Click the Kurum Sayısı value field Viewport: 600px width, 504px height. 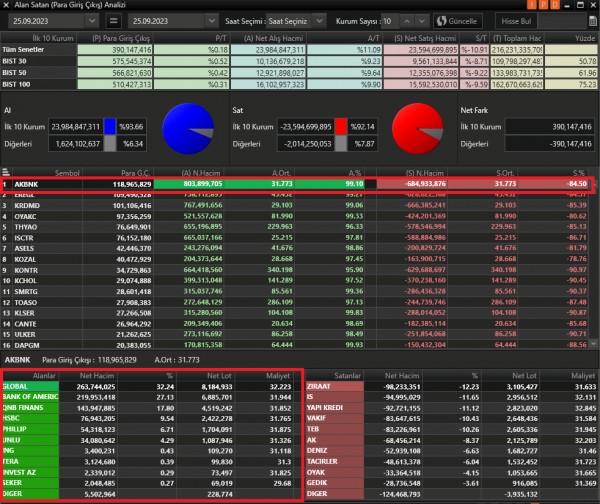coord(390,21)
